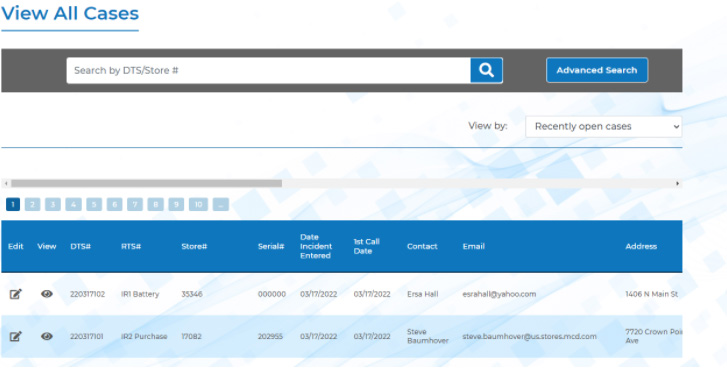This screenshot has width=727, height=380.
Task: Click the Store# column header
Action: pyautogui.click(x=194, y=247)
